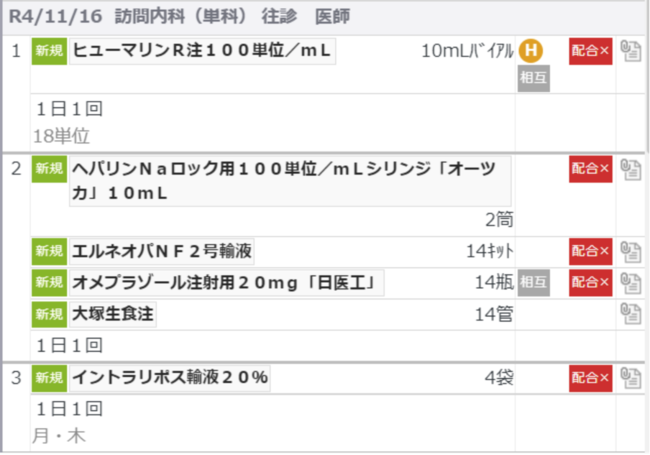The height and width of the screenshot is (455, 650).
Task: Click red 配合× badge for エルネオパNF2号
Action: click(590, 252)
